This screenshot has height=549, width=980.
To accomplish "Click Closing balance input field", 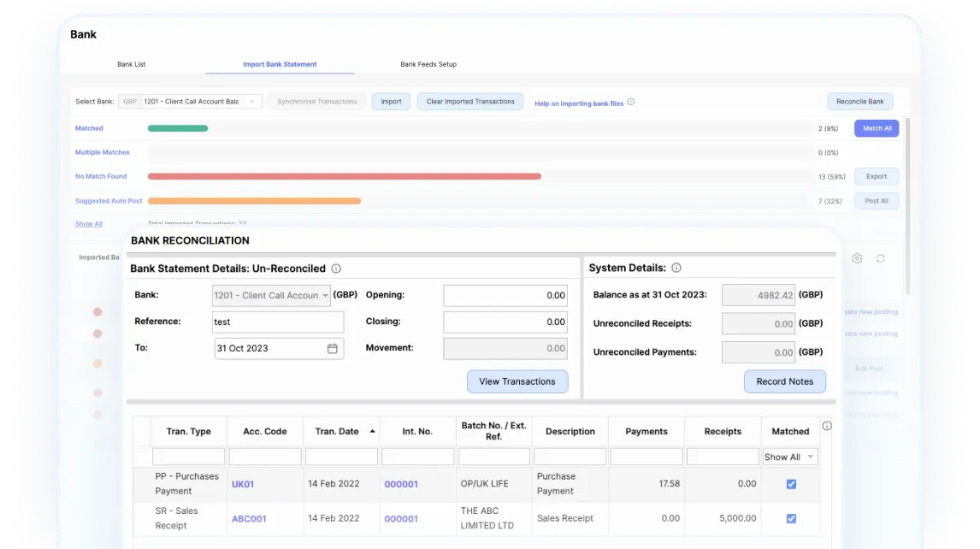I will coord(505,322).
